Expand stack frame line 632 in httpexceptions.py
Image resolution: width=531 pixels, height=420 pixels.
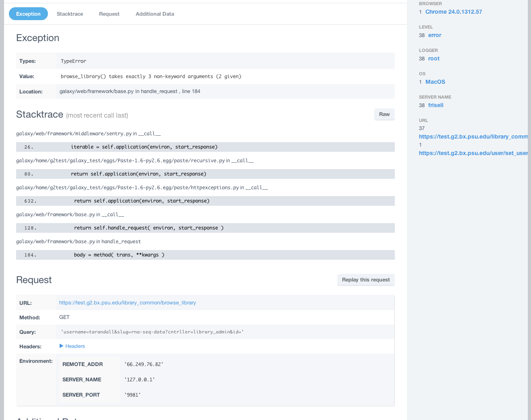[205, 201]
